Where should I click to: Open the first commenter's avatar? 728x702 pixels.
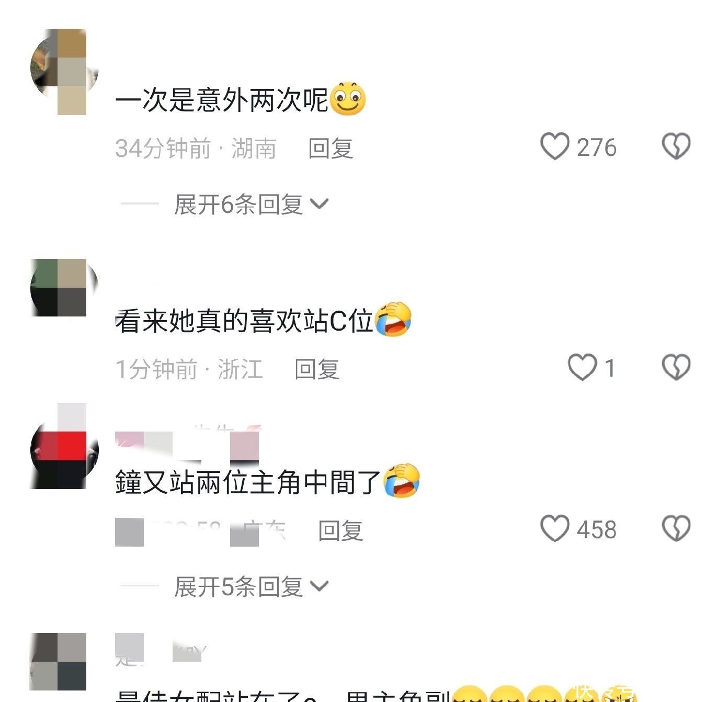64,72
